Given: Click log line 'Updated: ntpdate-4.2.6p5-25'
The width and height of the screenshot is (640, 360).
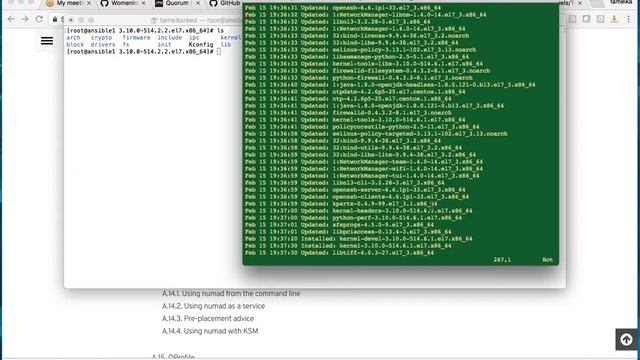Looking at the screenshot, I should (355, 92).
